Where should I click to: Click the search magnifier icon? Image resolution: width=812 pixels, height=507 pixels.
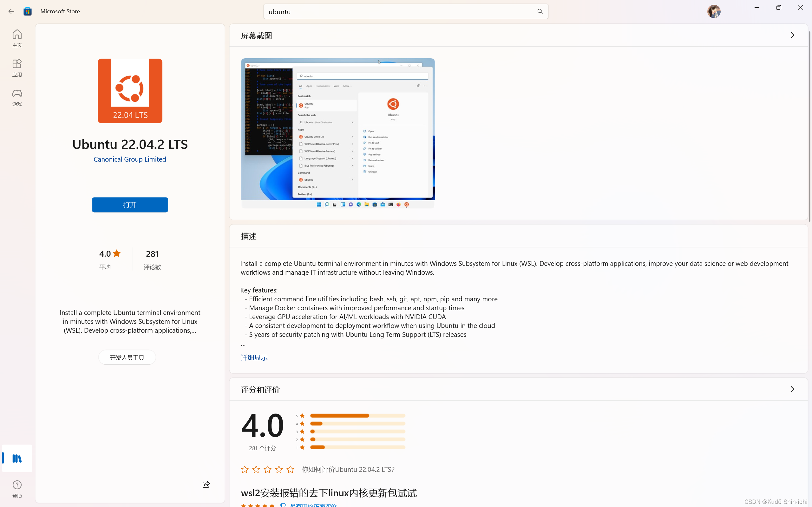[540, 11]
